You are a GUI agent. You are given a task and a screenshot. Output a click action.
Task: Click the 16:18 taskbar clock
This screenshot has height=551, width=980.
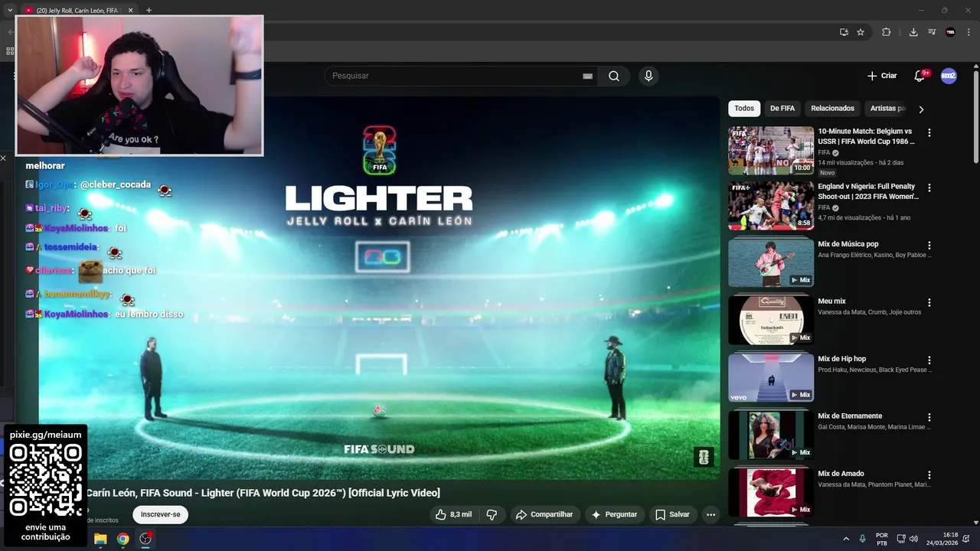tap(942, 539)
